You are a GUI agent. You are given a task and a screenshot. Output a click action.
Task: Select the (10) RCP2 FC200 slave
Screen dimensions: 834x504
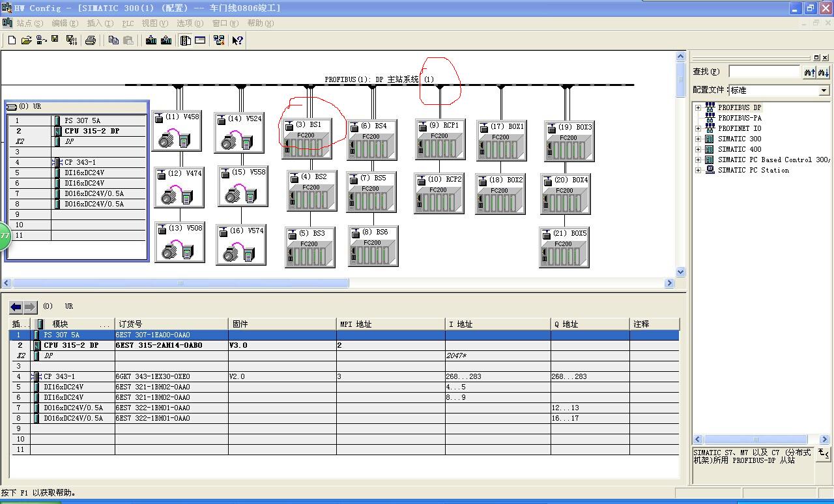click(439, 193)
